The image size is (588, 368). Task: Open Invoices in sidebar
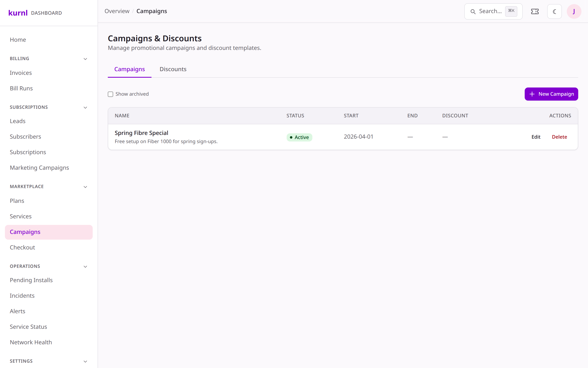(49, 73)
